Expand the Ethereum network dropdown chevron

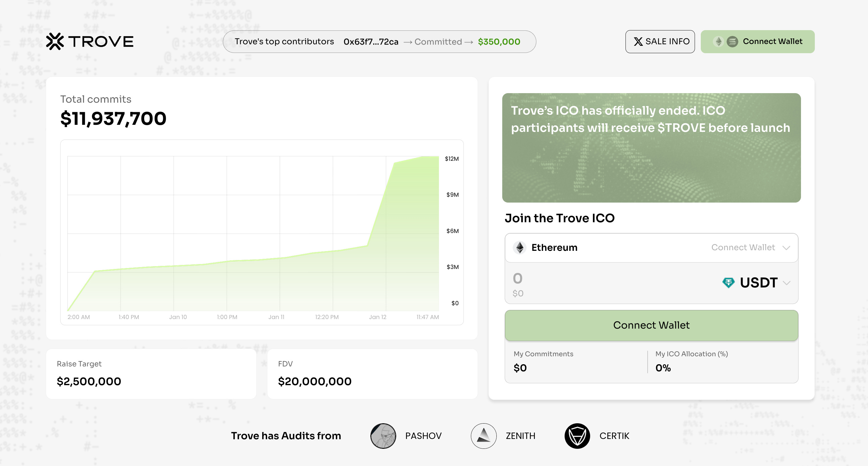click(x=786, y=248)
